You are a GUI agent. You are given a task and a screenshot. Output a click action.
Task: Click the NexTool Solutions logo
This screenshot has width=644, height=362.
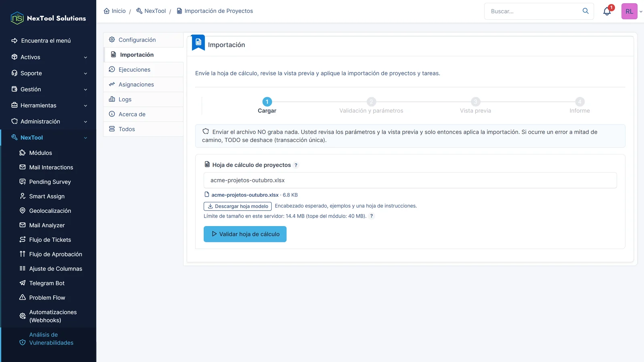pos(48,18)
